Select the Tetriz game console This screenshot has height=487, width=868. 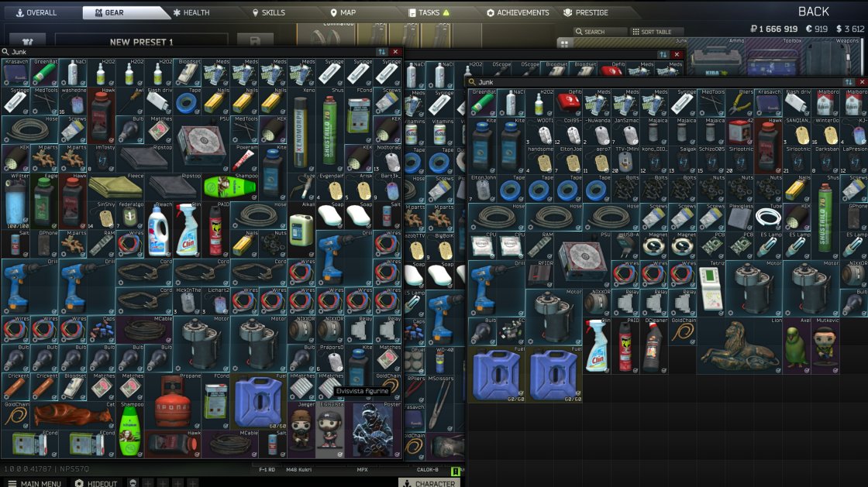[x=711, y=288]
